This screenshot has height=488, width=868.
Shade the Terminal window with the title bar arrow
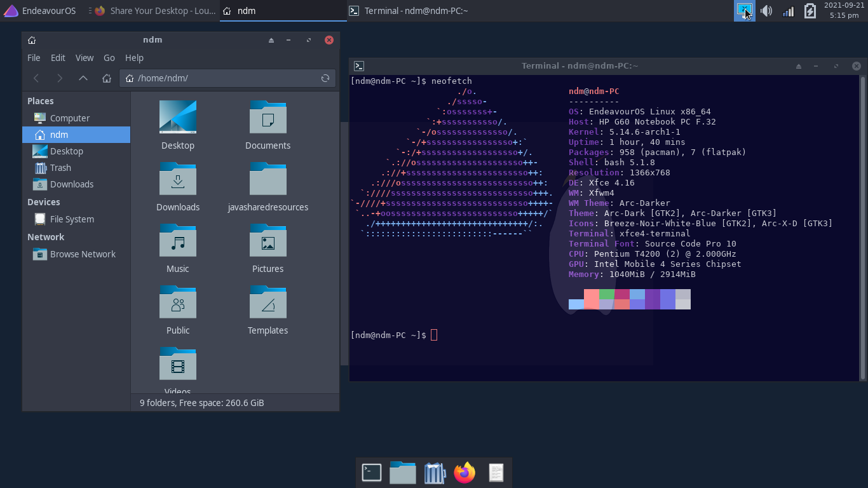799,66
